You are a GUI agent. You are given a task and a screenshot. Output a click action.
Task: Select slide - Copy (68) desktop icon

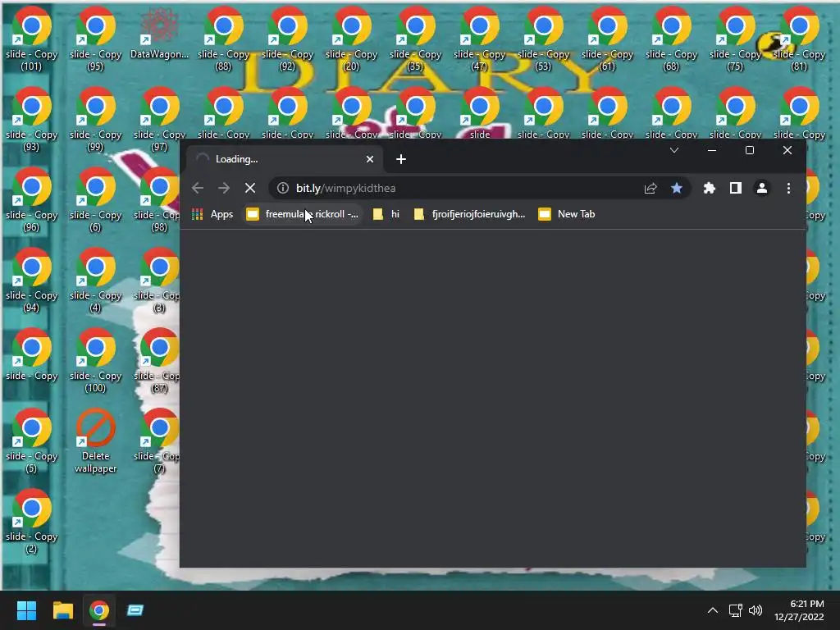point(671,39)
